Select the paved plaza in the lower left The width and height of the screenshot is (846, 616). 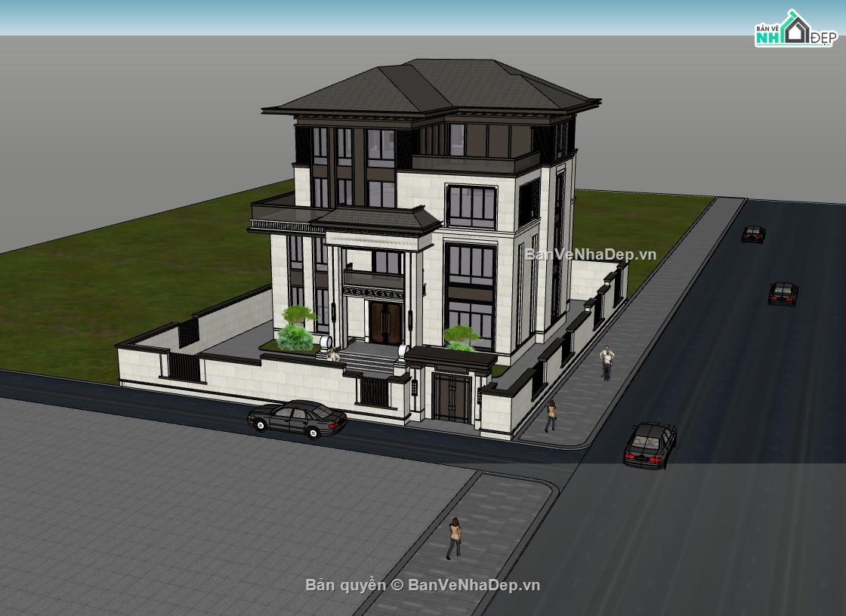(189, 513)
